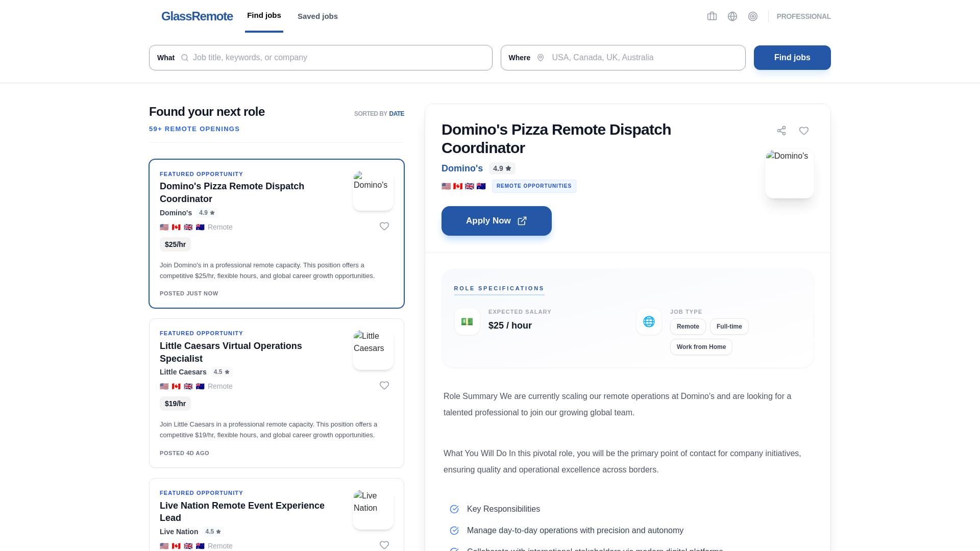Click Live Nation company name on card

179,532
